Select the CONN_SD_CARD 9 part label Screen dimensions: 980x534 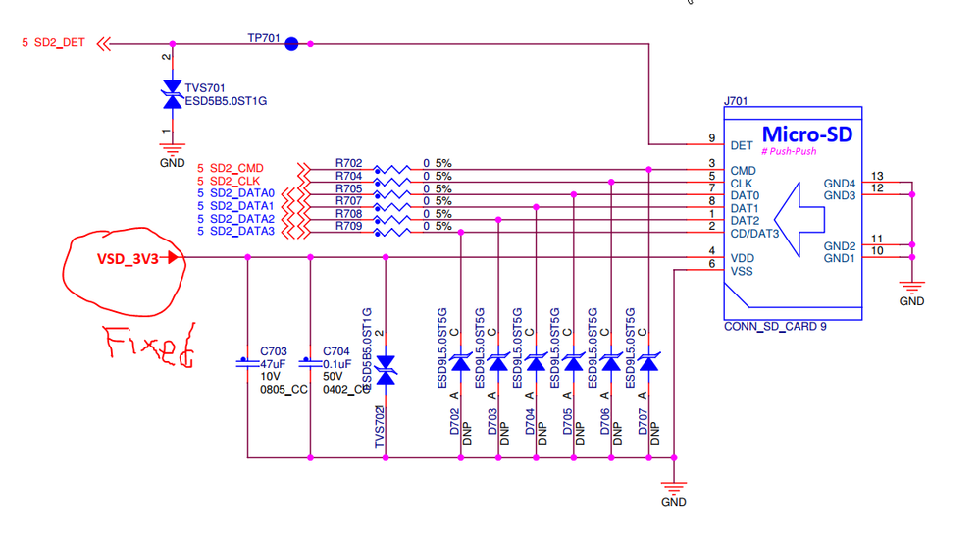[775, 327]
